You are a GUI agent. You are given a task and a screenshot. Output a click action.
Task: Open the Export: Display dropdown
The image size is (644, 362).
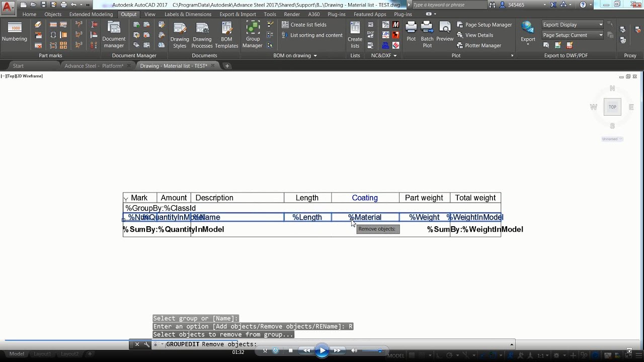[x=573, y=25]
